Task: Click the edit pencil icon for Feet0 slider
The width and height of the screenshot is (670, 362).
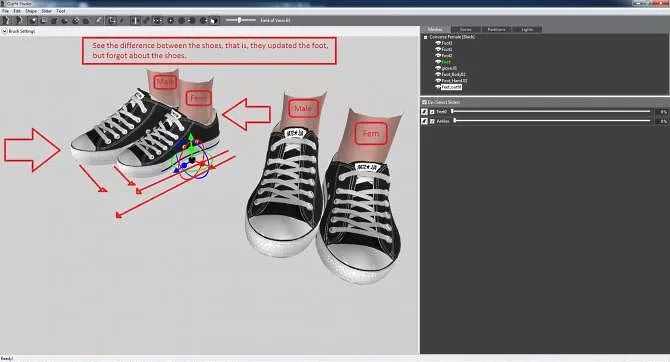Action: tap(424, 112)
